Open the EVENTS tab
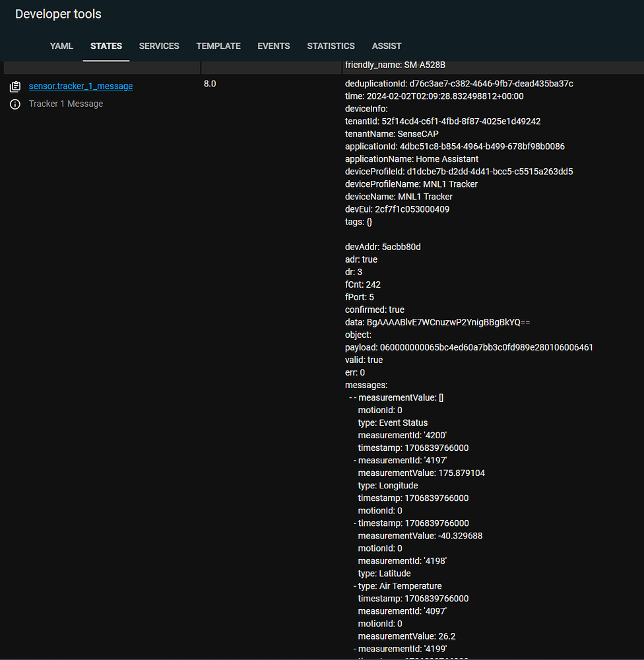This screenshot has width=644, height=660. pyautogui.click(x=273, y=46)
